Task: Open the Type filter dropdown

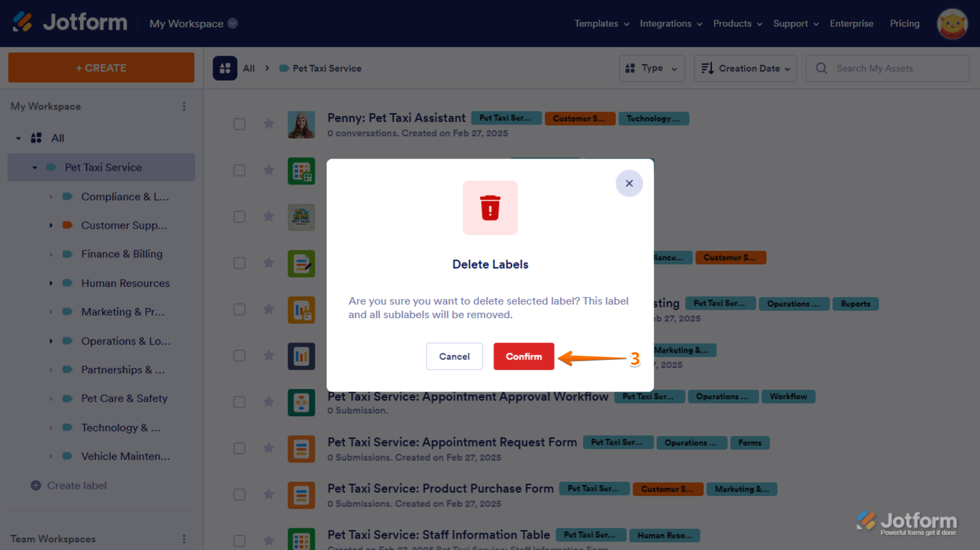Action: [652, 68]
